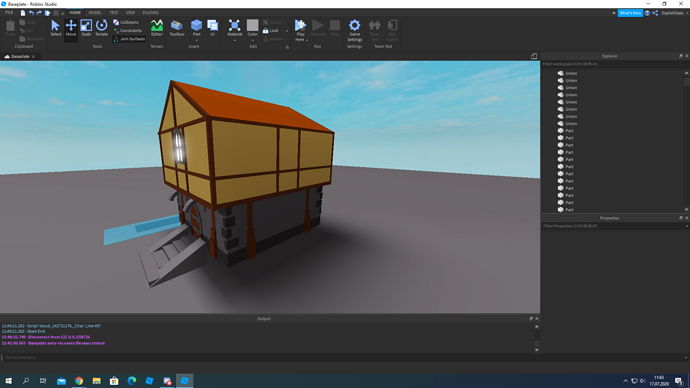This screenshot has height=388, width=690.
Task: Click Resume in the Test group
Action: click(318, 28)
